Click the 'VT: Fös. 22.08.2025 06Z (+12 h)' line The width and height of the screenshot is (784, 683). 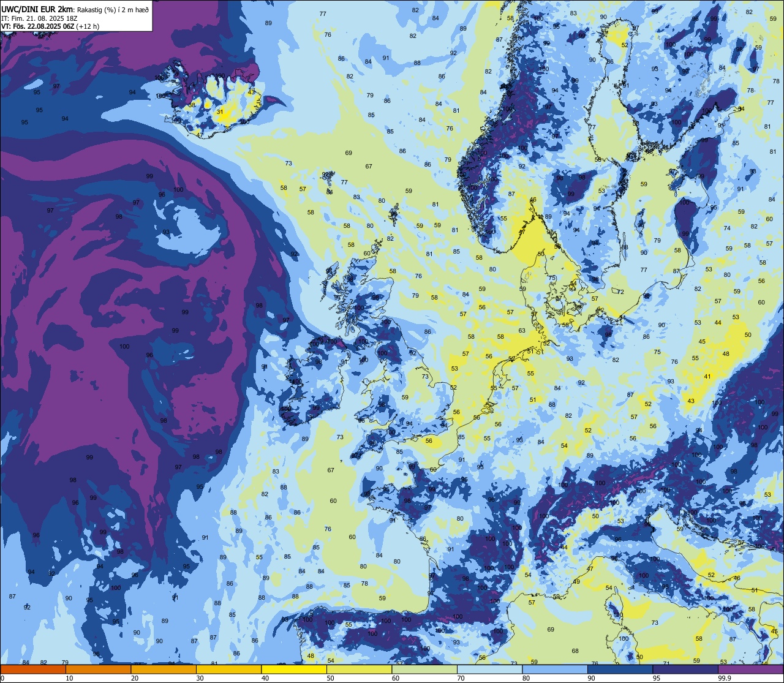point(50,26)
